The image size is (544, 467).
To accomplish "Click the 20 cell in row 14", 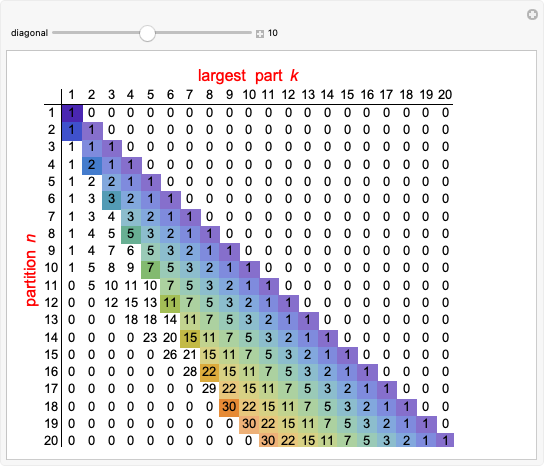I will pyautogui.click(x=170, y=338).
